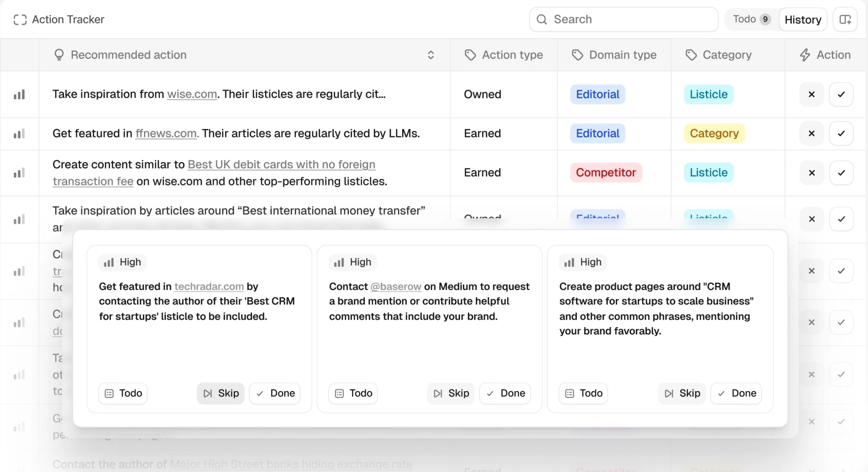Click the Editorial tag in ffnews.com row
The height and width of the screenshot is (472, 868).
(x=597, y=133)
